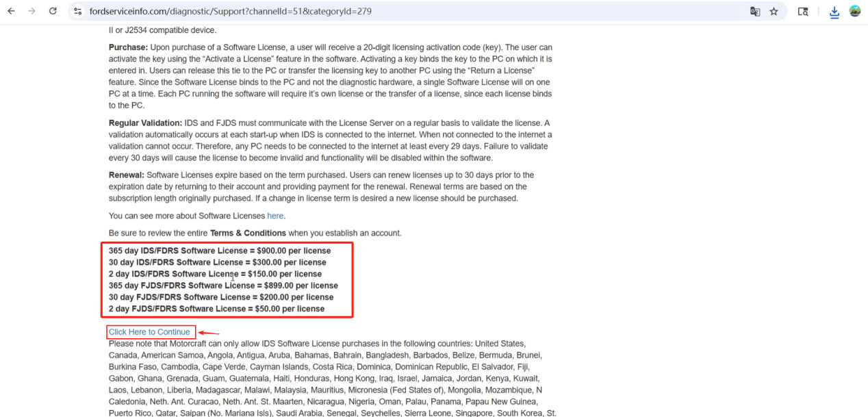Click the bold Terms & Conditions text

tap(248, 233)
